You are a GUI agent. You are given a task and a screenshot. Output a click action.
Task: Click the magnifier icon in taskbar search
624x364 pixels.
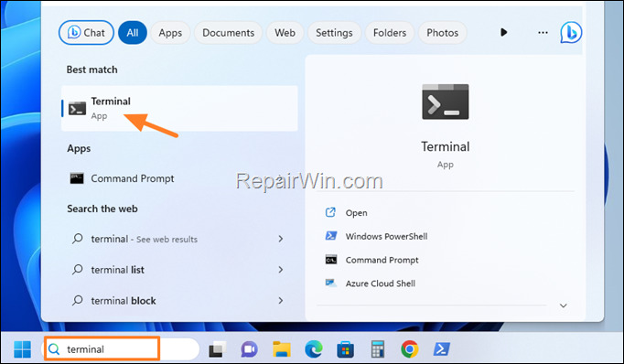coord(54,349)
